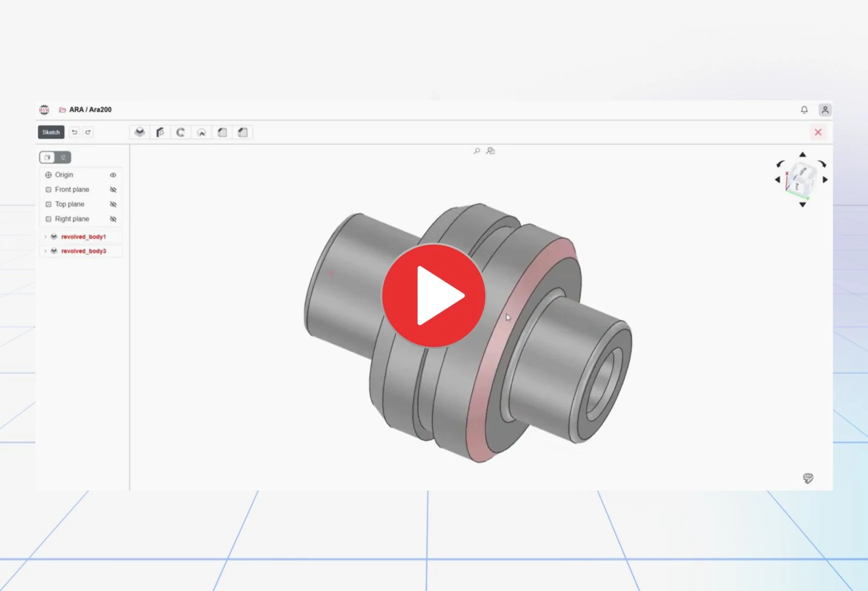Viewport: 868px width, 591px height.
Task: Click the ARA / Ara200 breadcrumb text
Action: [90, 110]
